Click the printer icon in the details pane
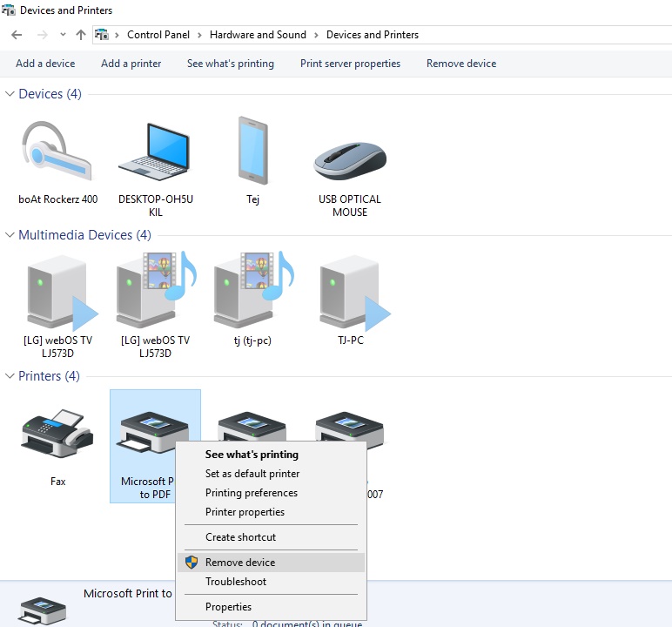The width and height of the screenshot is (672, 627). [x=42, y=611]
